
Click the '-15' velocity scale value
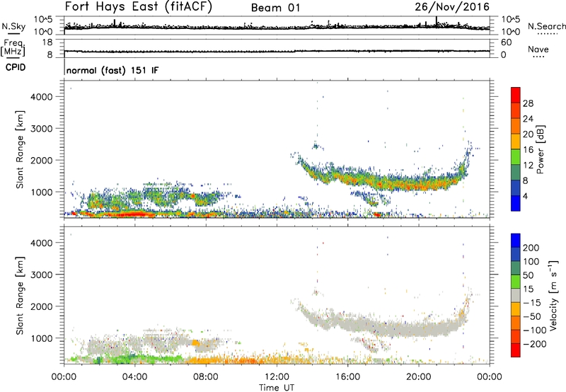[x=532, y=303]
